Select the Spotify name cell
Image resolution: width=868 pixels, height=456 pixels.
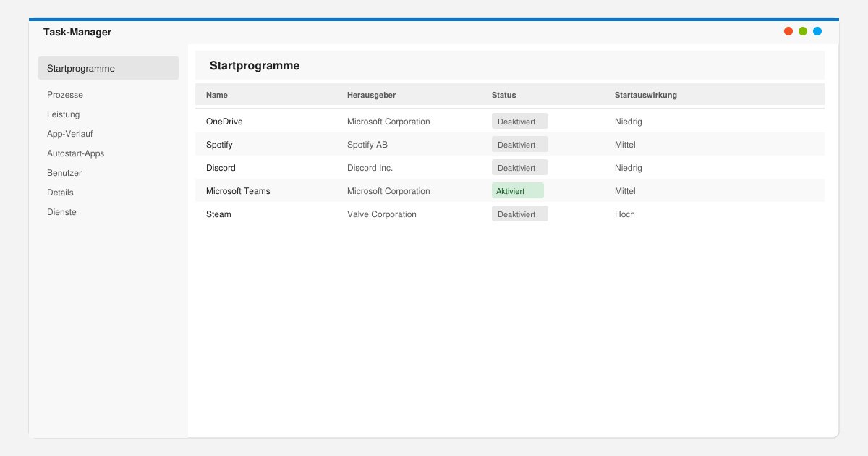tap(219, 145)
